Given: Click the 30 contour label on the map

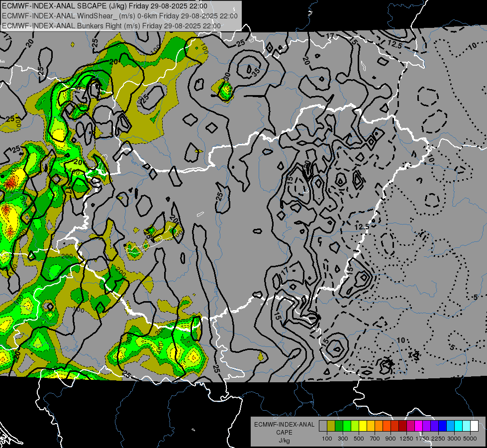Looking at the screenshot, I should (227, 76).
